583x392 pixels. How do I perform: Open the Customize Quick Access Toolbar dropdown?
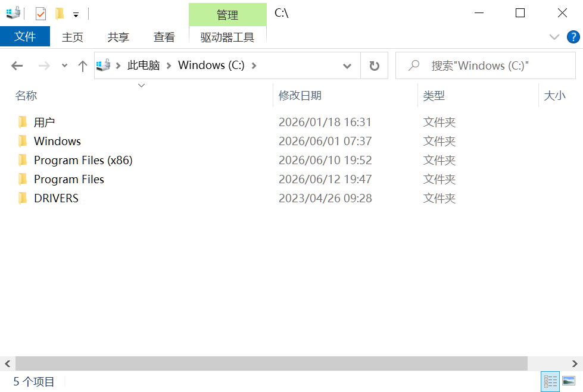(76, 15)
